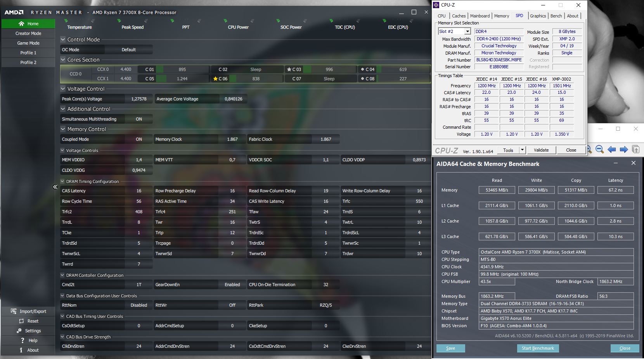Maximize the Ryzen Master window

pyautogui.click(x=414, y=12)
